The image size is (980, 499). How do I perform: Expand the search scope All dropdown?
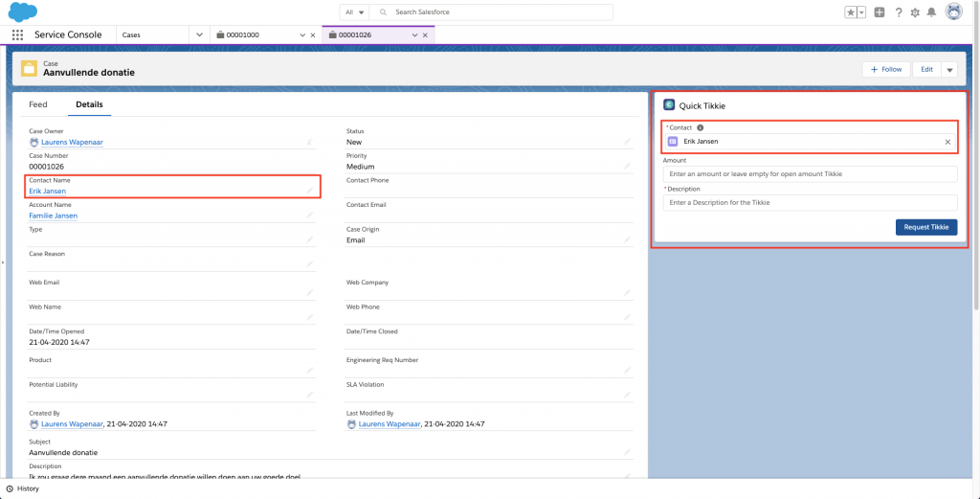[x=355, y=11]
